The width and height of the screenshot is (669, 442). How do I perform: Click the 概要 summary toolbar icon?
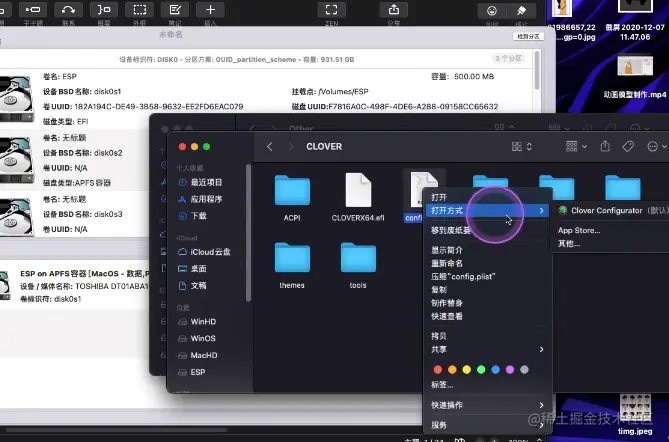[104, 10]
